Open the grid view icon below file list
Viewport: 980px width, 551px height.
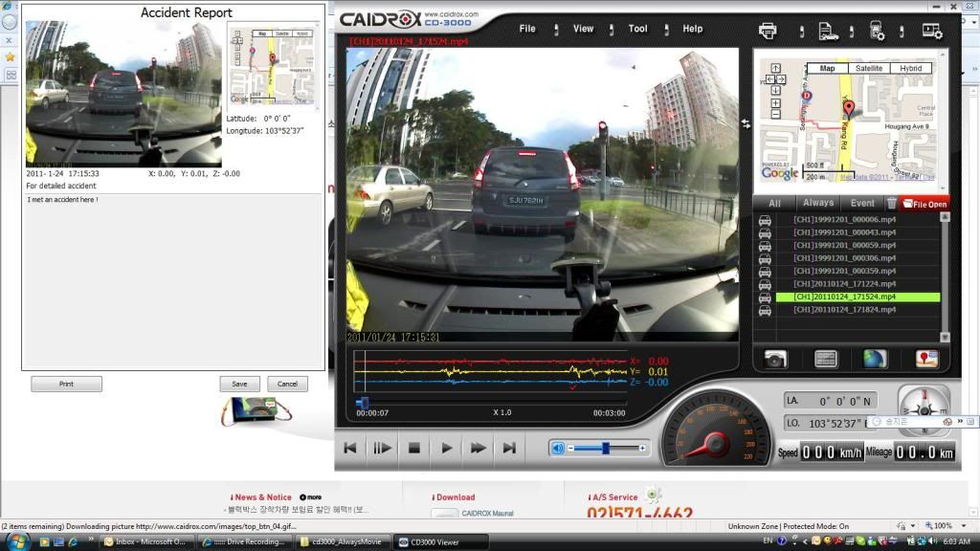coord(825,359)
